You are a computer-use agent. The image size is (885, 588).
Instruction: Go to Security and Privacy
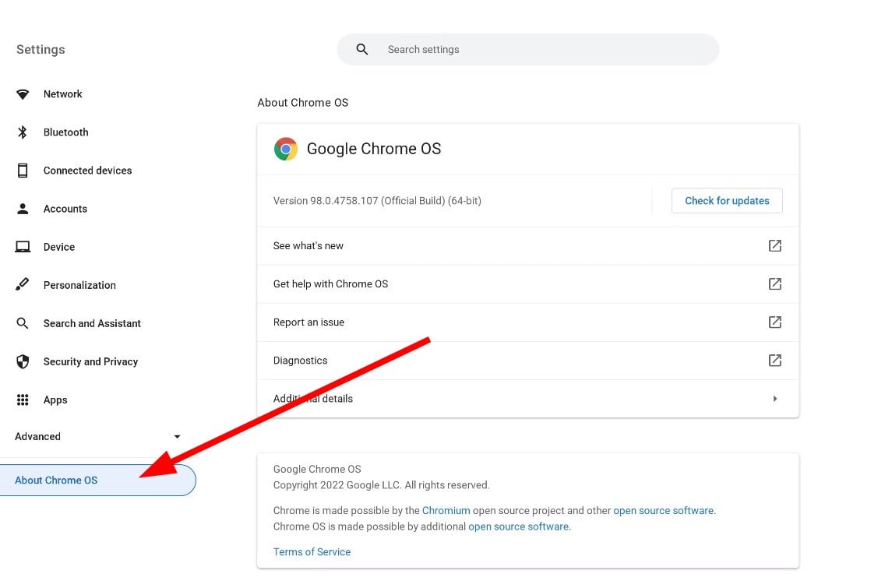coord(91,361)
